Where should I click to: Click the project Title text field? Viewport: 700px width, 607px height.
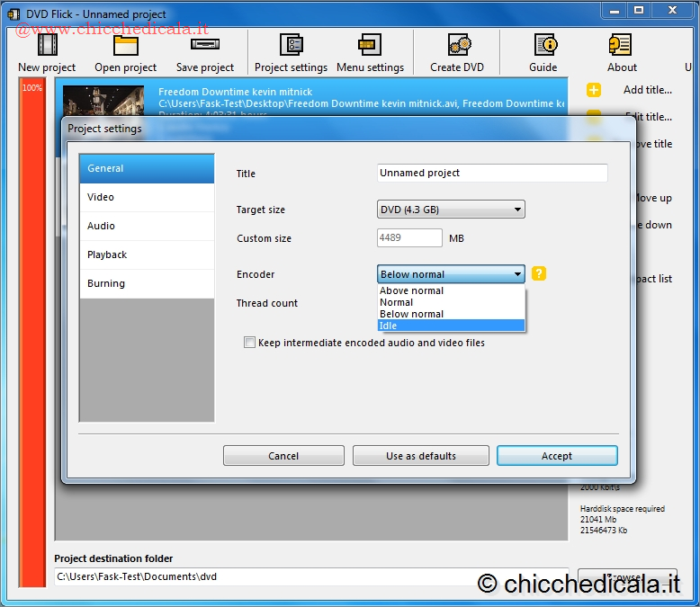(491, 173)
